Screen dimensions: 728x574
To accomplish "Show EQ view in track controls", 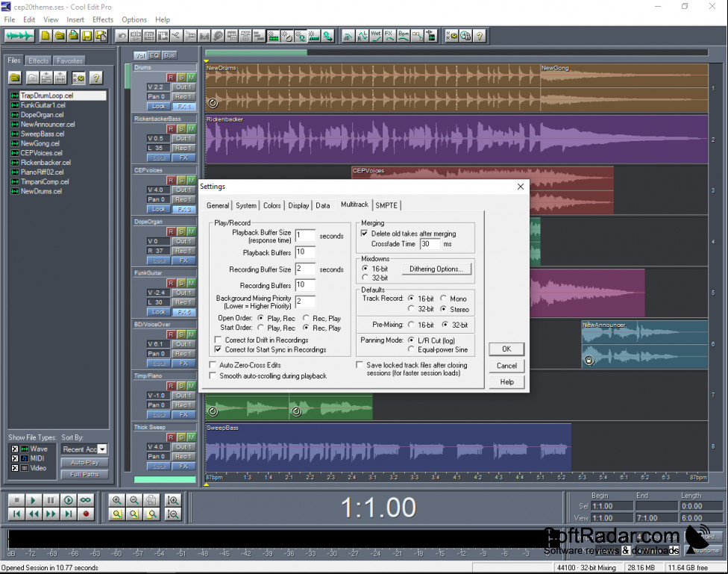I will (154, 55).
